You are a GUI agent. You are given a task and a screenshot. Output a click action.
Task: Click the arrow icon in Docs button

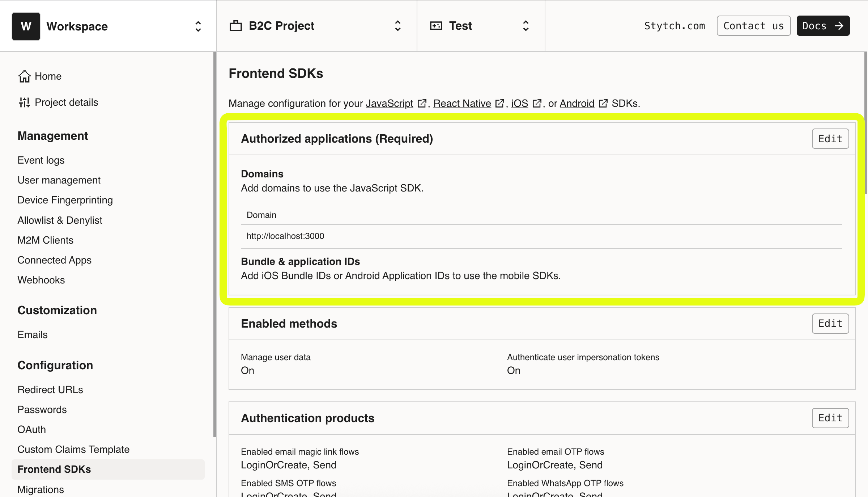point(839,26)
